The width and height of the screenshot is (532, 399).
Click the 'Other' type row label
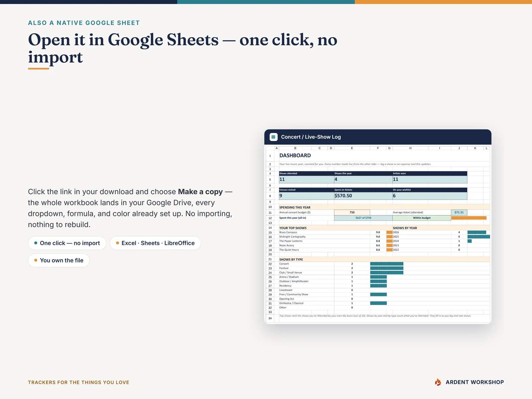click(283, 308)
